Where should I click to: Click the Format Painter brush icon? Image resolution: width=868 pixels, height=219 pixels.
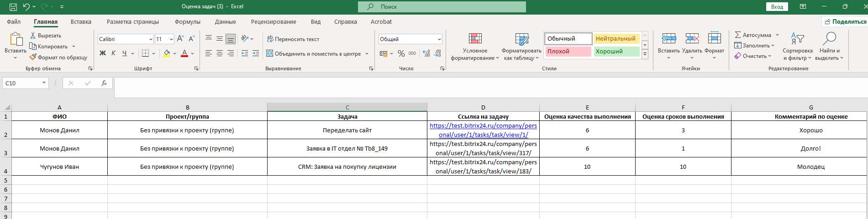[x=33, y=57]
